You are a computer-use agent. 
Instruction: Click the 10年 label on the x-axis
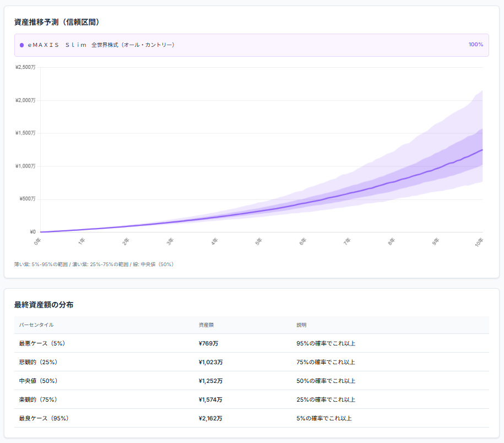click(480, 241)
